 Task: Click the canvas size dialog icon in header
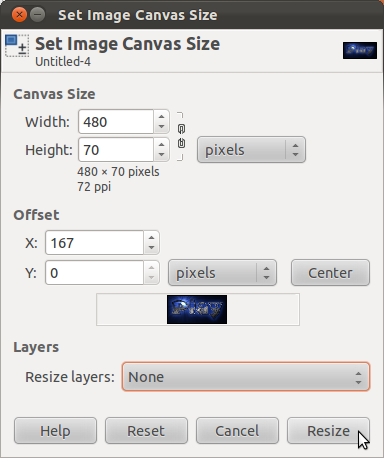pos(17,46)
